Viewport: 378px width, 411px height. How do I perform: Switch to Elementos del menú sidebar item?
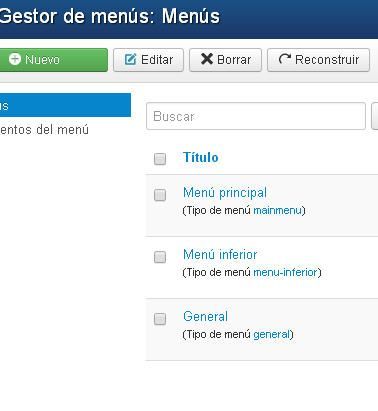(44, 130)
